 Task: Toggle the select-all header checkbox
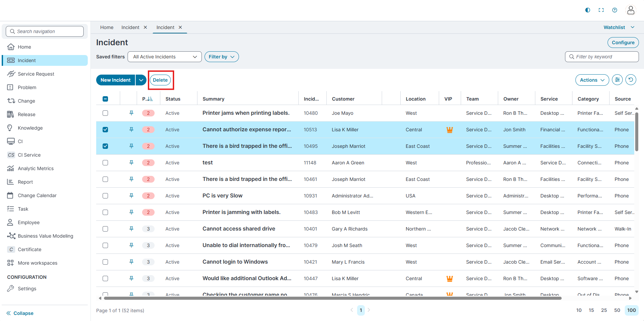click(x=105, y=99)
